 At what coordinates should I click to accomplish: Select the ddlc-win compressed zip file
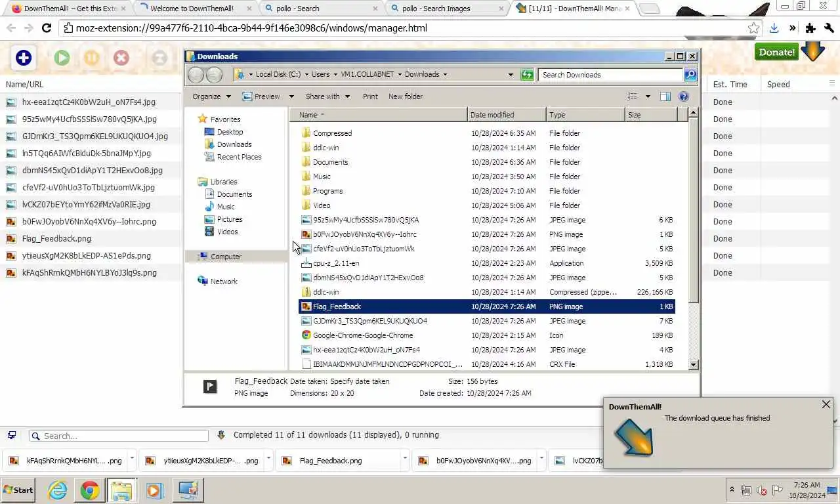tap(488, 292)
